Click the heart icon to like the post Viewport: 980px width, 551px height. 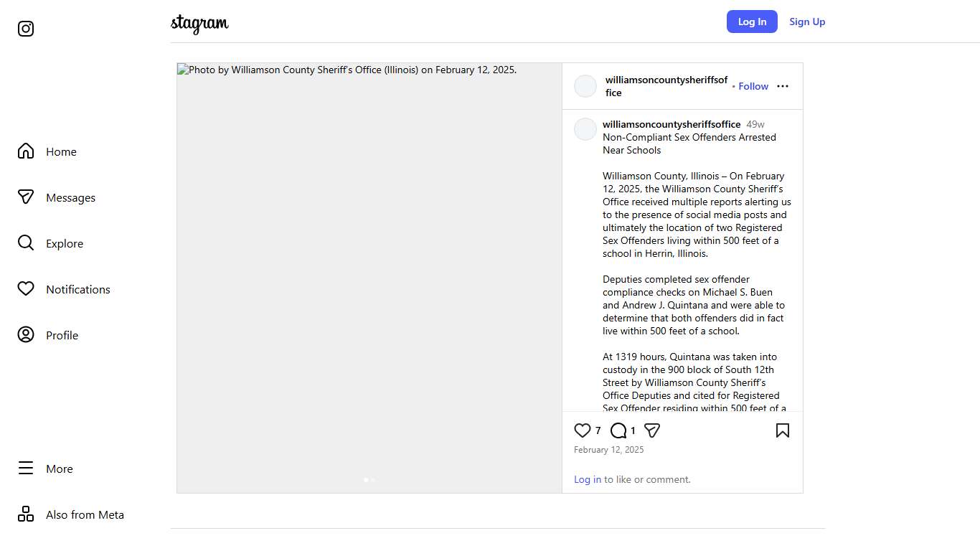[583, 430]
